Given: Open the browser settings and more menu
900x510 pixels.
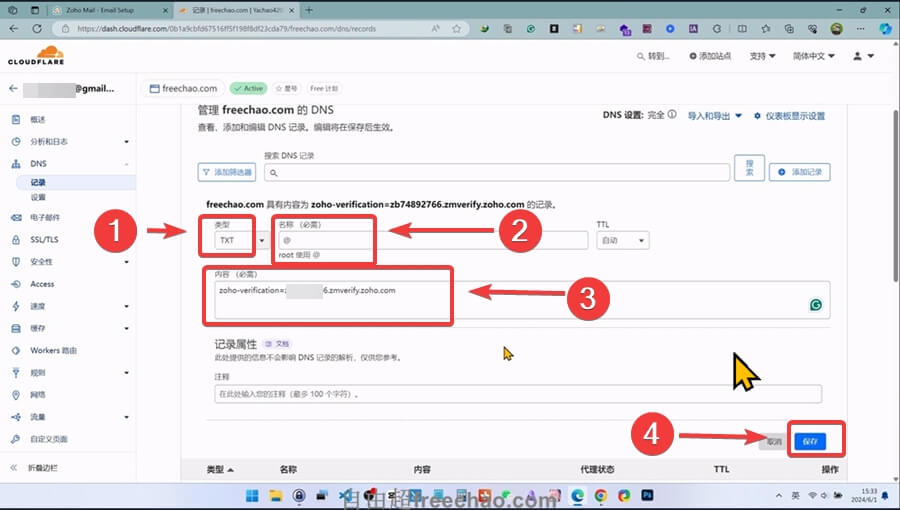Looking at the screenshot, I should (860, 29).
